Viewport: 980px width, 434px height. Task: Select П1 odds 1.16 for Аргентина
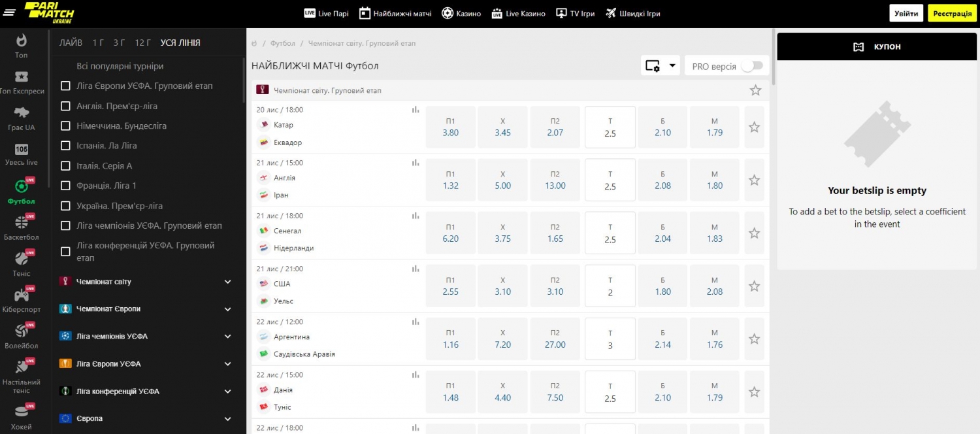450,339
